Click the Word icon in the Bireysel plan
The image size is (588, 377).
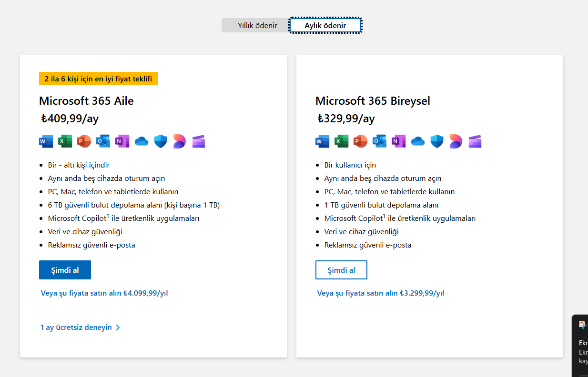click(322, 141)
